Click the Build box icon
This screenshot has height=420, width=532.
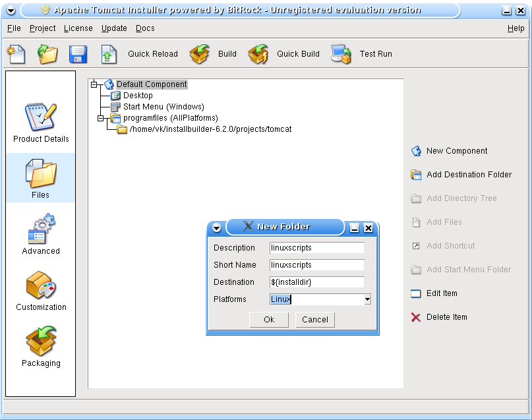coord(200,54)
